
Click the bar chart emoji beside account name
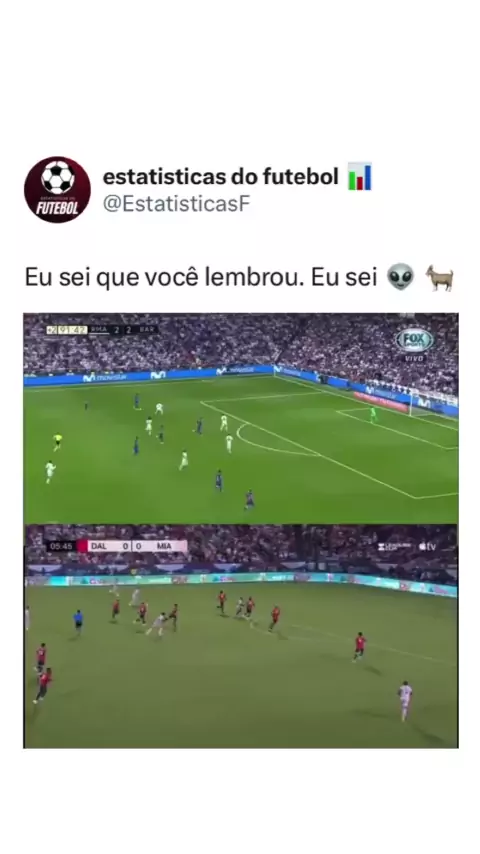point(360,176)
